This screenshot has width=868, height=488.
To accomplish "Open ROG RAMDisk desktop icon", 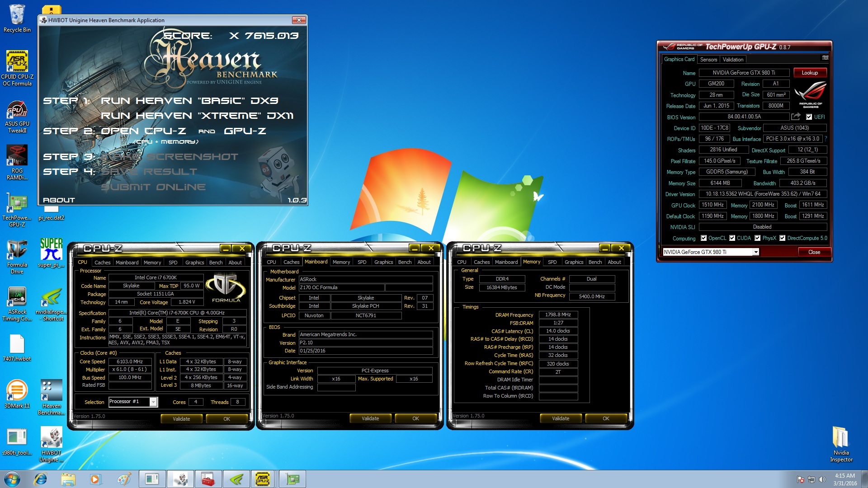I will pyautogui.click(x=17, y=162).
